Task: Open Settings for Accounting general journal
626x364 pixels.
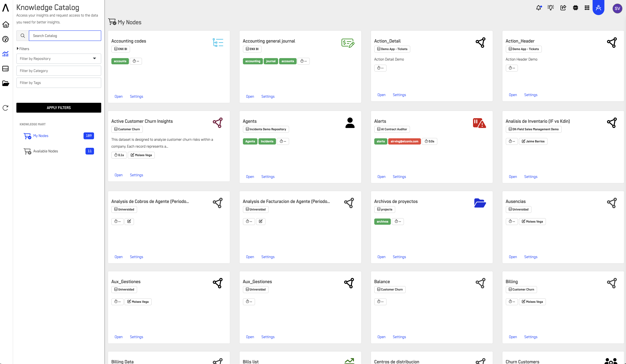Action: coord(268,96)
